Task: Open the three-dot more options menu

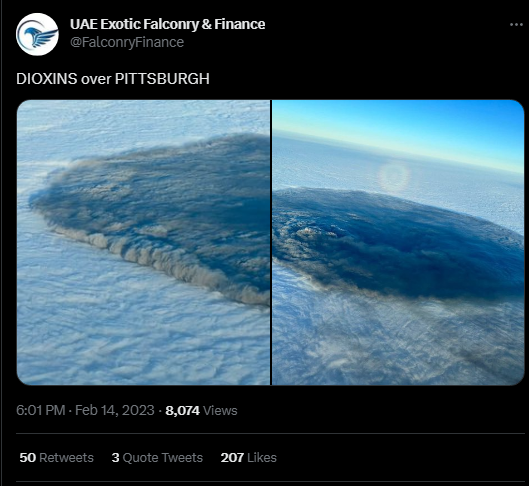Action: click(516, 25)
